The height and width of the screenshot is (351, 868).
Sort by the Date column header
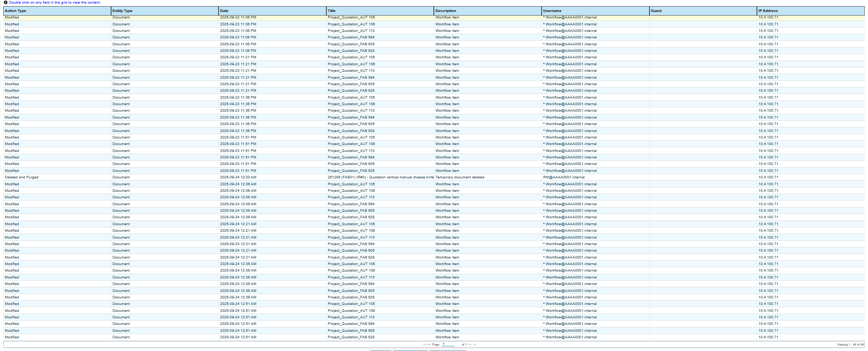272,11
